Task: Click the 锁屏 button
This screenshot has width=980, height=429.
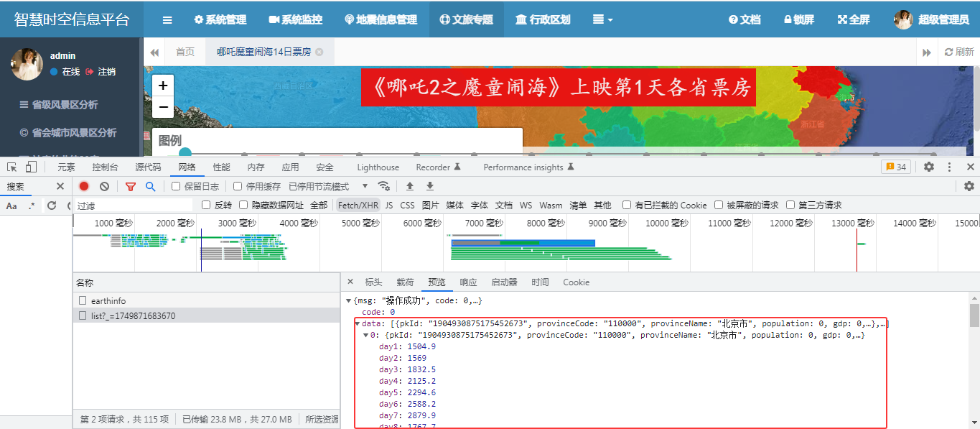Action: point(798,19)
